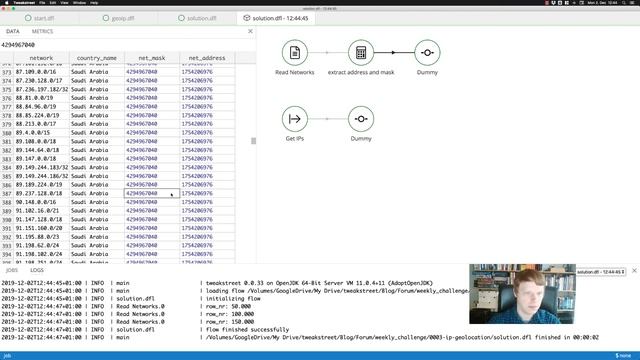Click the 'initializing flow' log message
The width and height of the screenshot is (640, 360).
coord(233,298)
